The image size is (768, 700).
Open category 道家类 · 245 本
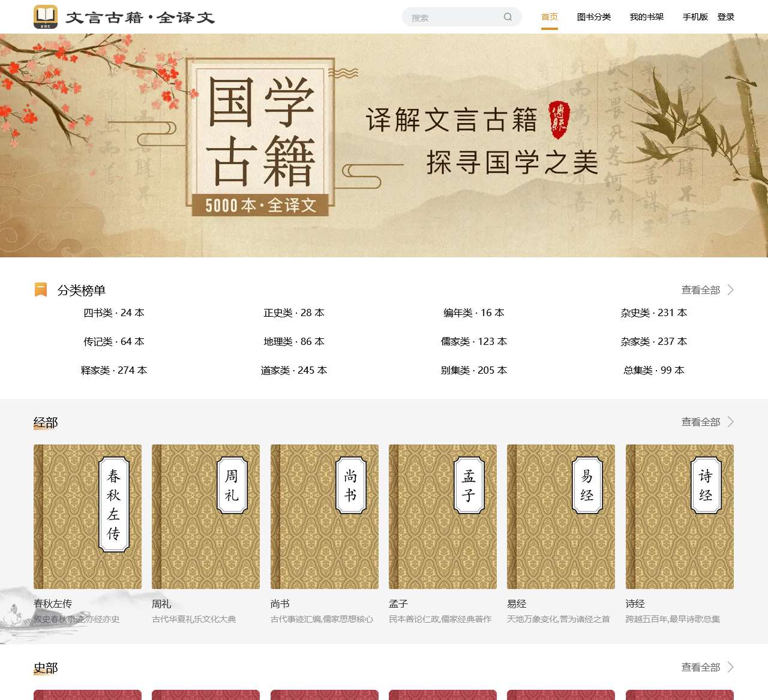[x=294, y=370]
